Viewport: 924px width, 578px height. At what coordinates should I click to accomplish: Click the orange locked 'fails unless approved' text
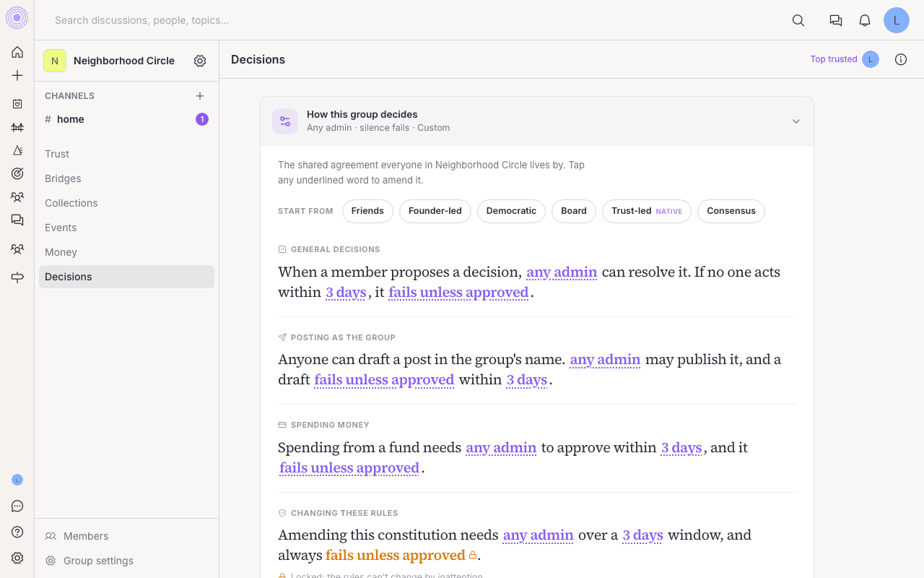[396, 556]
